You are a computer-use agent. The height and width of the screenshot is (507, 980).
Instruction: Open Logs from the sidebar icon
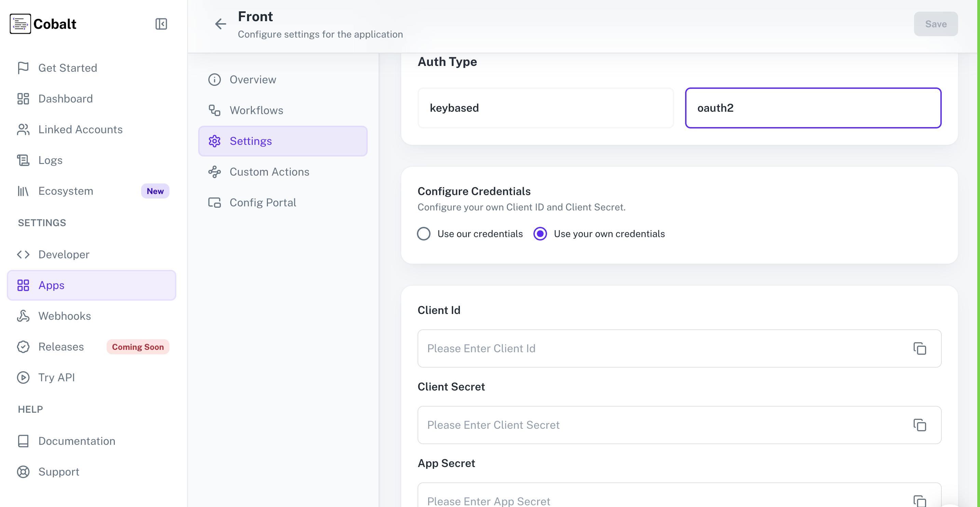coord(24,160)
